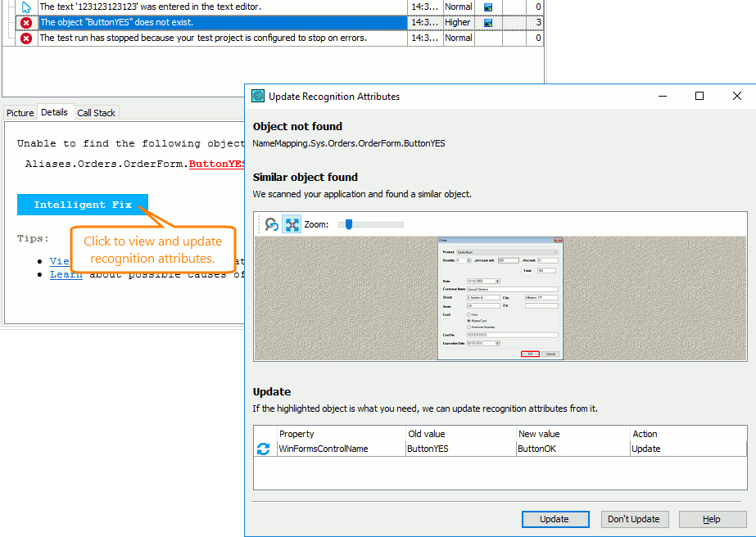Click the Intelligent Fix button
Image resolution: width=756 pixels, height=537 pixels.
(82, 204)
